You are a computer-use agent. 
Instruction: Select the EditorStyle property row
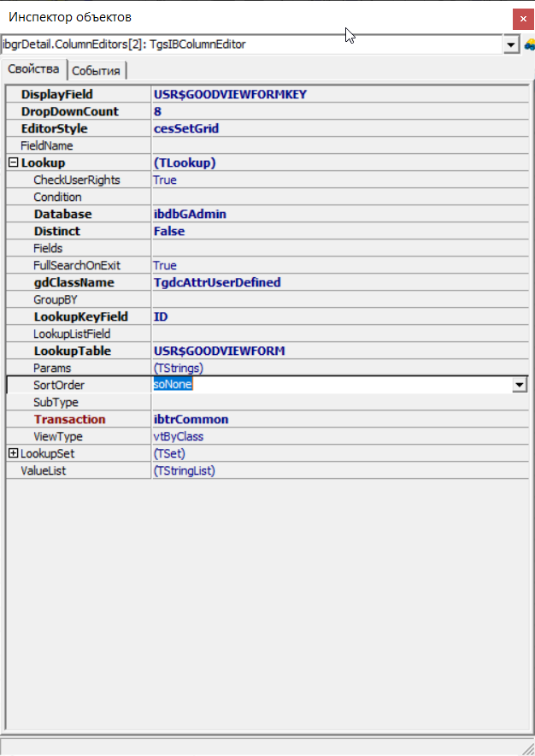[x=55, y=128]
